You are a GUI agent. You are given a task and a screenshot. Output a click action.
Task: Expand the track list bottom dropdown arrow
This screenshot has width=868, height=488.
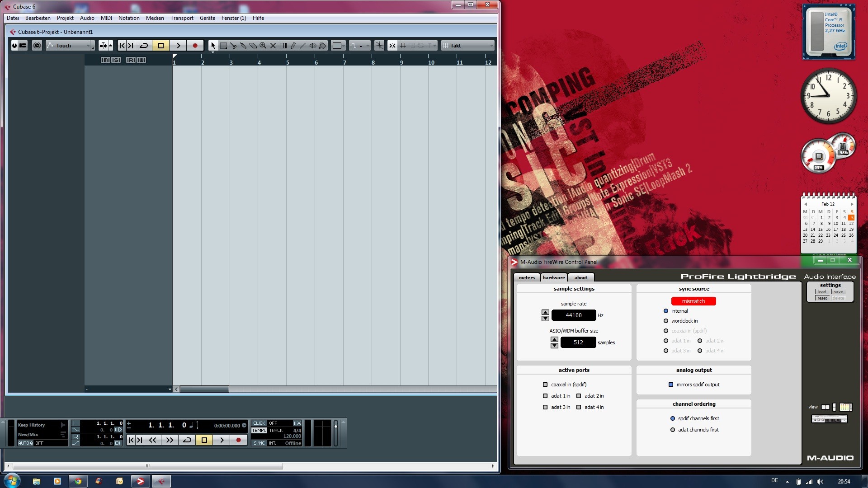point(170,389)
